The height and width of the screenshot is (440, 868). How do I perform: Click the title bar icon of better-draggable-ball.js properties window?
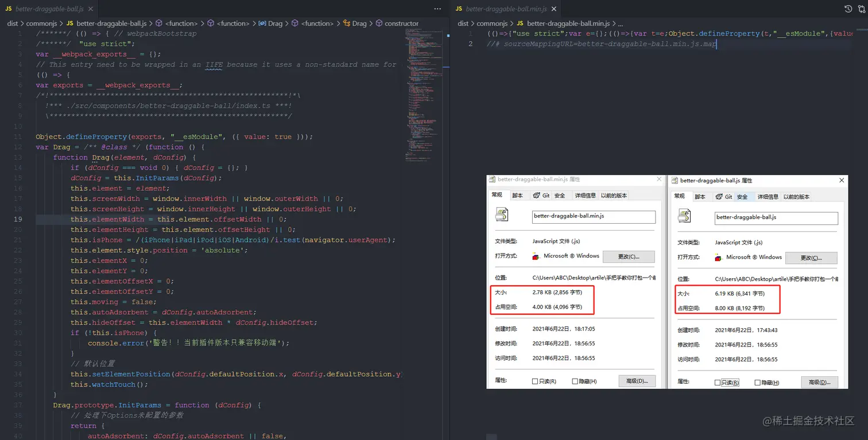[x=675, y=180]
